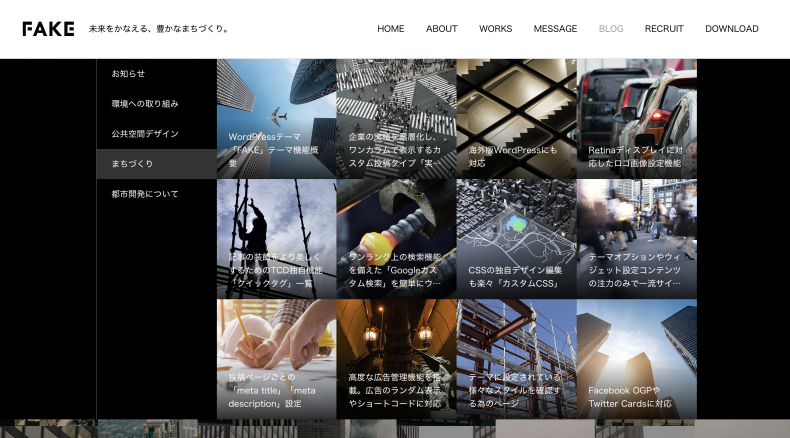Open the airplane skyscraper WordPressテーマ post

click(x=276, y=119)
